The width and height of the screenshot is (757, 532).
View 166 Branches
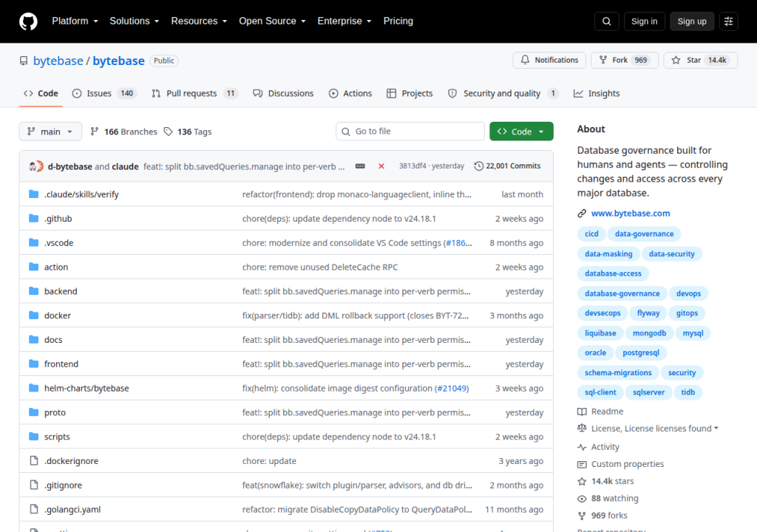[123, 132]
